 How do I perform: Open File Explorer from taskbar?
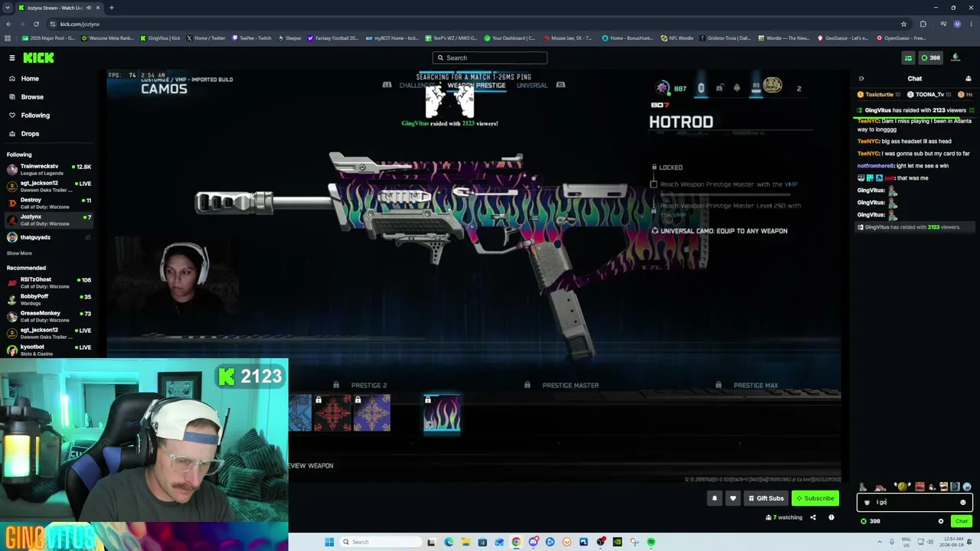(465, 542)
